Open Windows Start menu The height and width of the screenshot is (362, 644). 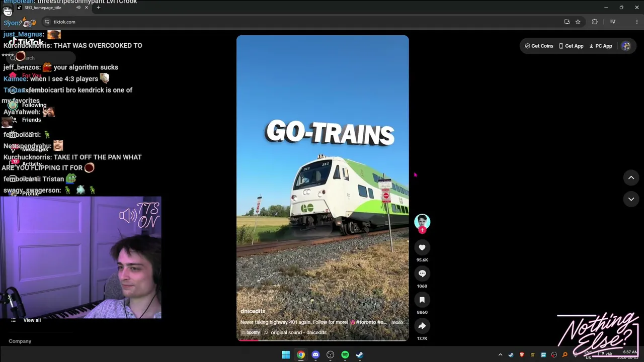pos(286,355)
